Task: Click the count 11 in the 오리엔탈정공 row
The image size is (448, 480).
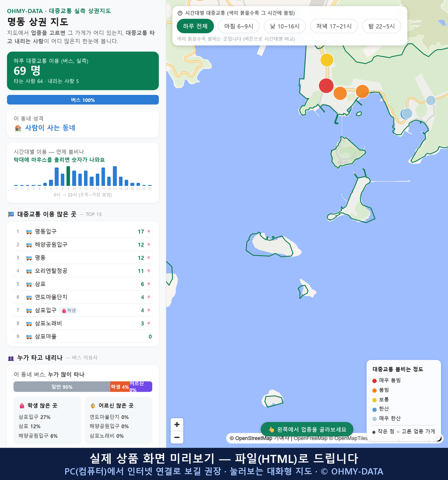Action: pyautogui.click(x=140, y=271)
